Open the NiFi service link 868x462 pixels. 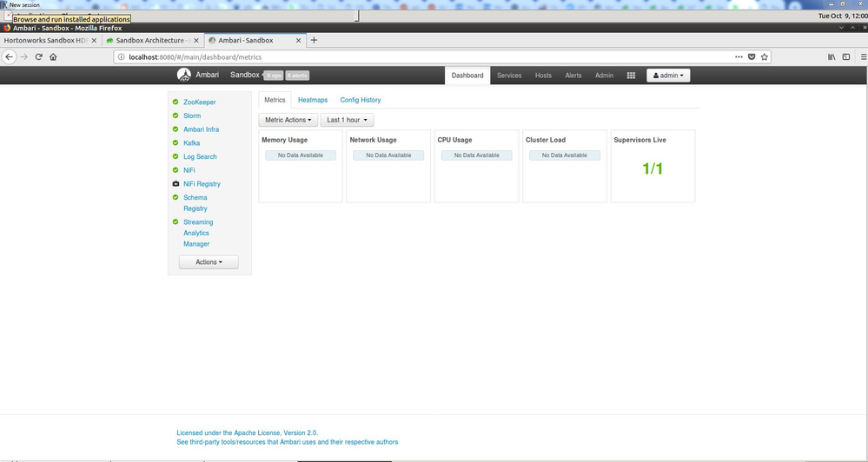[x=189, y=170]
